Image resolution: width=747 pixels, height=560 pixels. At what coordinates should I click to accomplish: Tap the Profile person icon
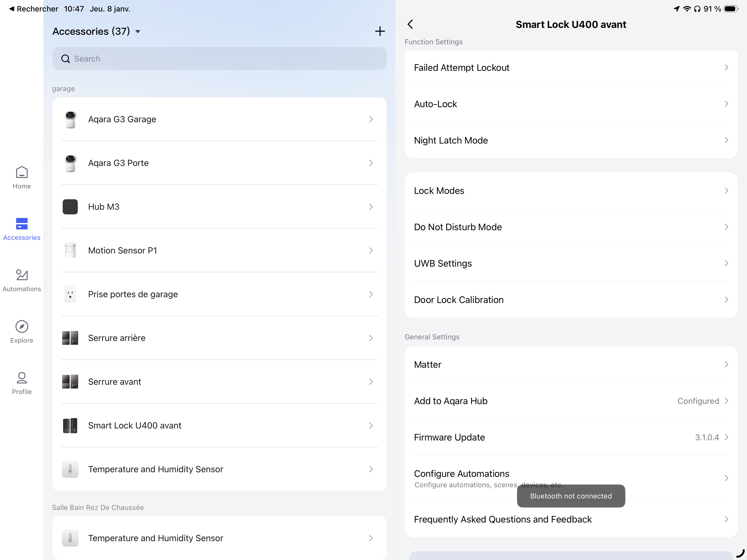click(22, 378)
